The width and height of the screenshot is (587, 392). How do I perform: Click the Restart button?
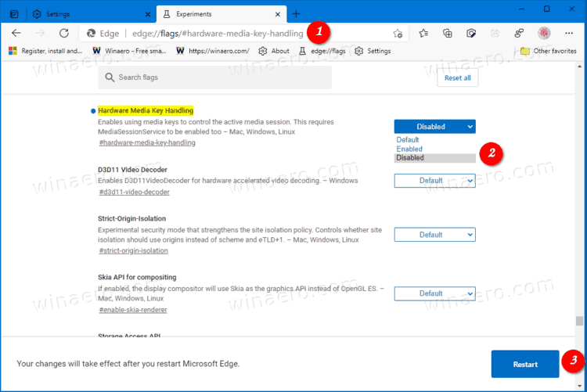(x=525, y=365)
